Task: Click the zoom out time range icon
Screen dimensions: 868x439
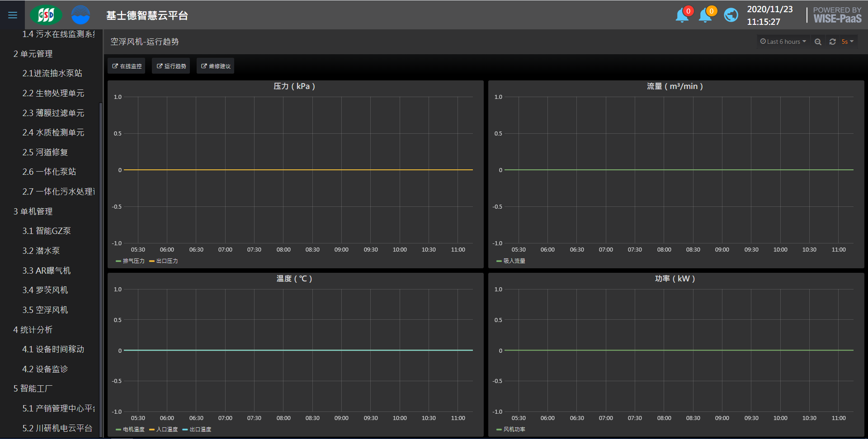Action: 818,42
